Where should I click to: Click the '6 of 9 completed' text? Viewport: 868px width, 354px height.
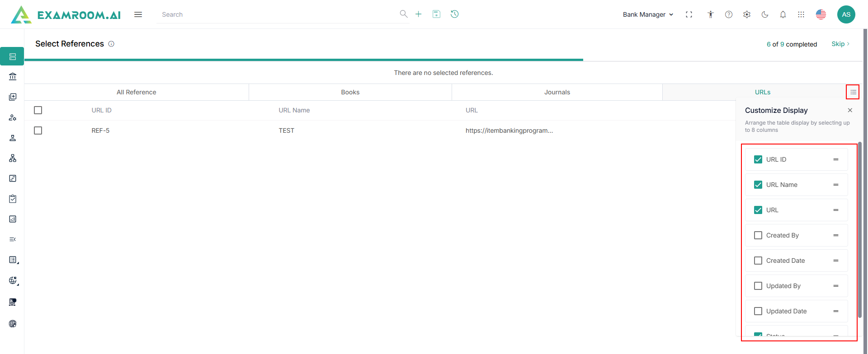[x=792, y=44]
